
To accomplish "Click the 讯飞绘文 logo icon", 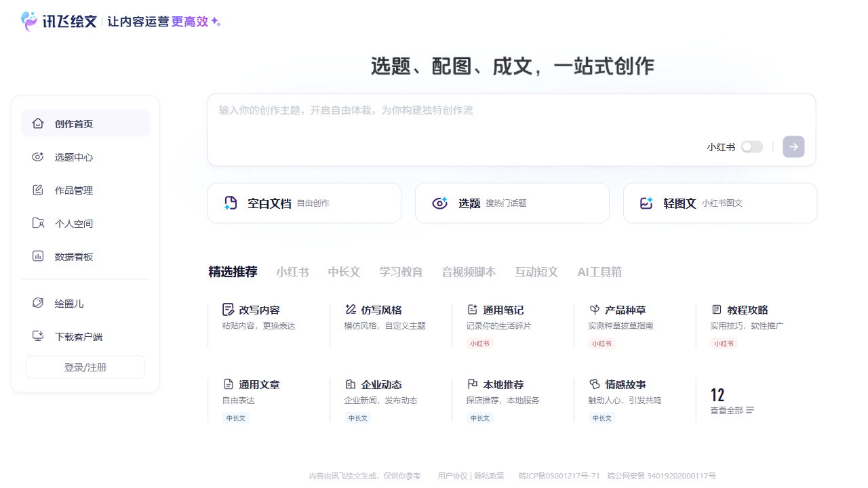I will [x=30, y=22].
